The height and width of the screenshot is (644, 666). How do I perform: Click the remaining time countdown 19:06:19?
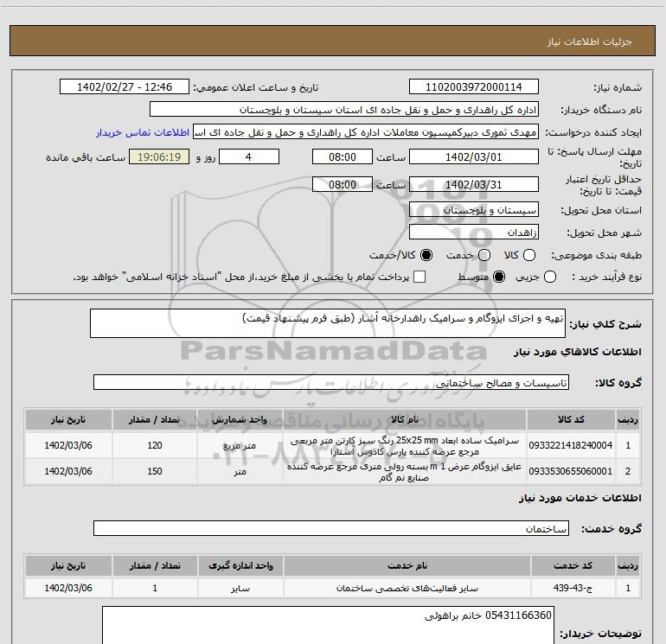[x=159, y=156]
